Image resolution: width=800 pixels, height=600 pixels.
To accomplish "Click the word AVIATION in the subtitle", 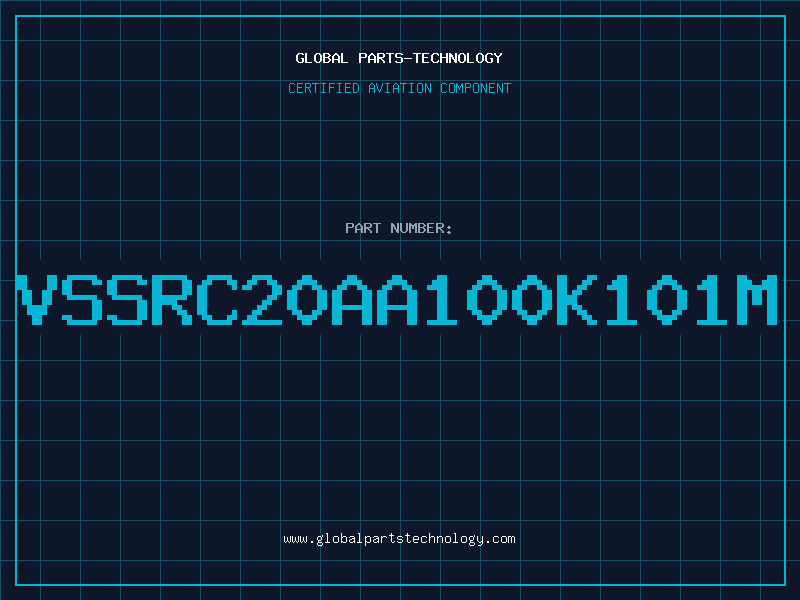I will (400, 88).
